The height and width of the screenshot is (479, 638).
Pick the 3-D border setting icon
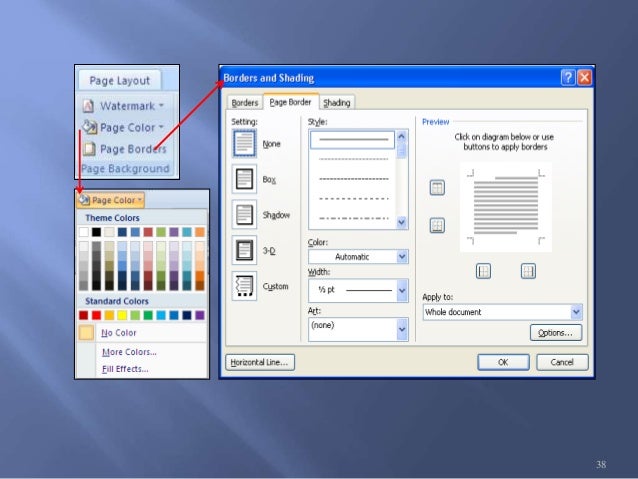coord(244,250)
